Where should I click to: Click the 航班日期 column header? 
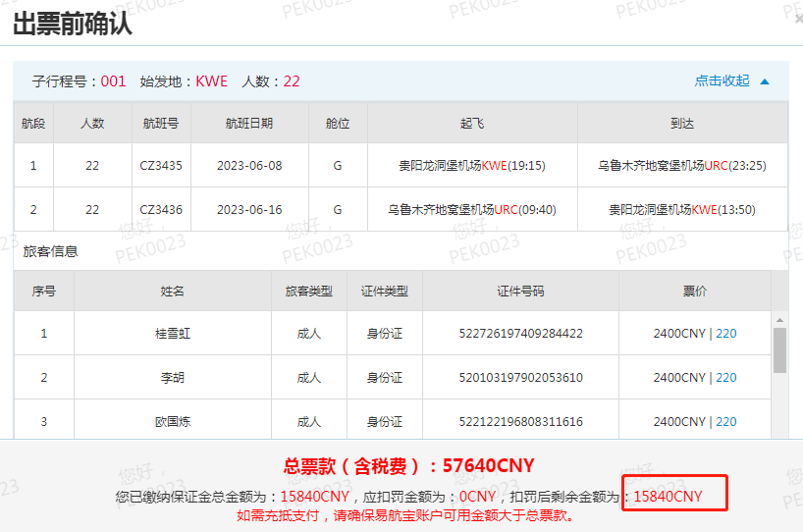click(249, 124)
